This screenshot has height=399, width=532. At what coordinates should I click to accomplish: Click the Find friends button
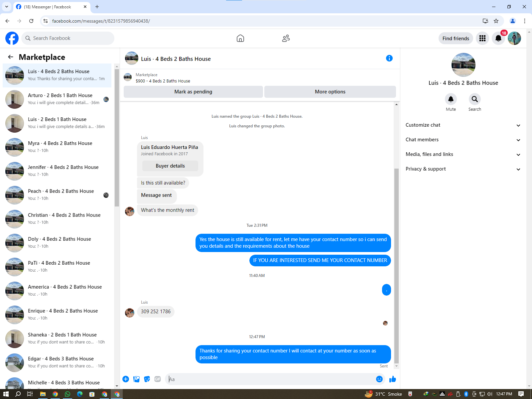(456, 38)
